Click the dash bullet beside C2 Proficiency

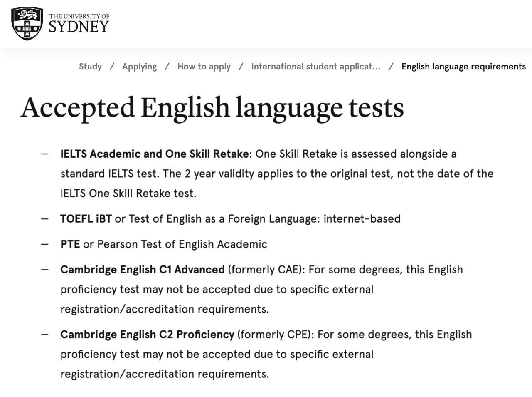pos(44,335)
